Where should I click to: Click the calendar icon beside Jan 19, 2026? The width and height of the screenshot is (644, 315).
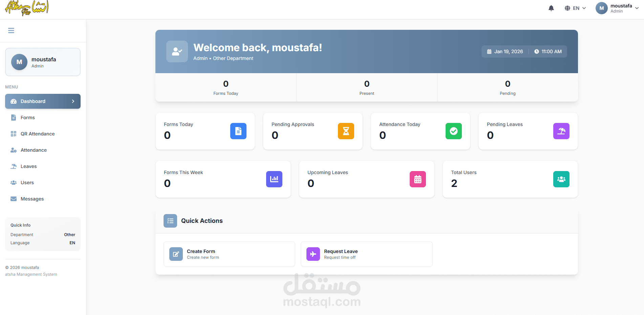pyautogui.click(x=489, y=51)
